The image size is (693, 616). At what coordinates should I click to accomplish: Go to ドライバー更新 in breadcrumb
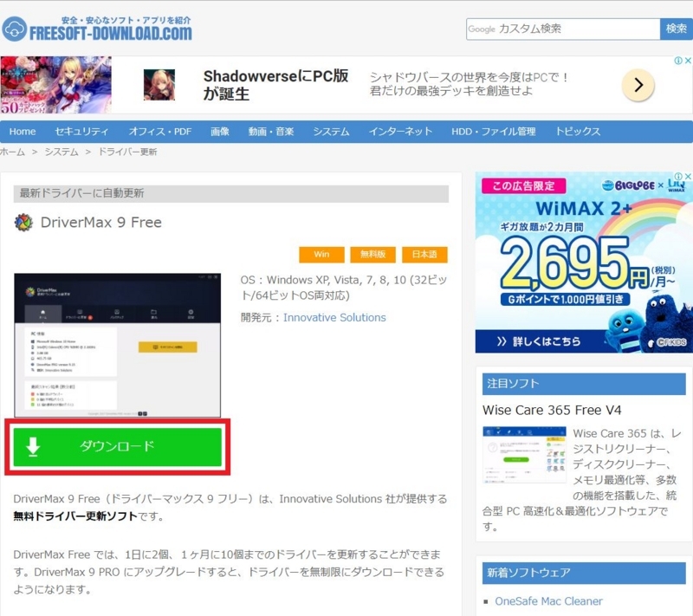tap(127, 152)
